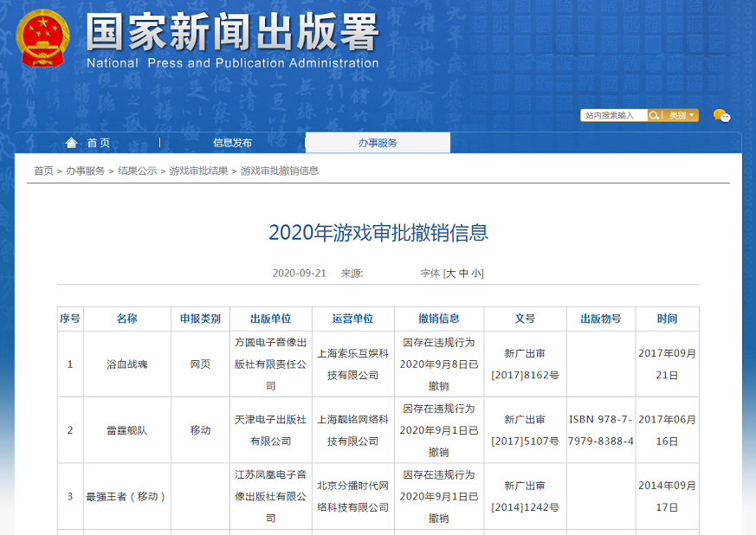756x535 pixels.
Task: Click the 网页 category cell
Action: [200, 364]
